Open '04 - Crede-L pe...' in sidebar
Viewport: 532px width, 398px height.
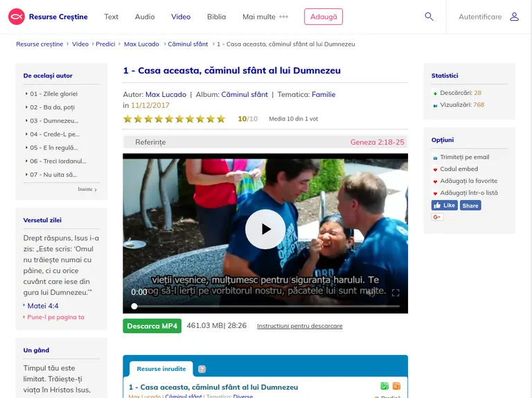[x=55, y=134]
